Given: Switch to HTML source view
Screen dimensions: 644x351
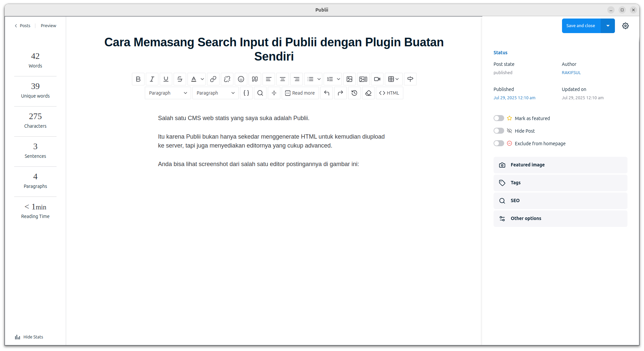Looking at the screenshot, I should pos(389,93).
